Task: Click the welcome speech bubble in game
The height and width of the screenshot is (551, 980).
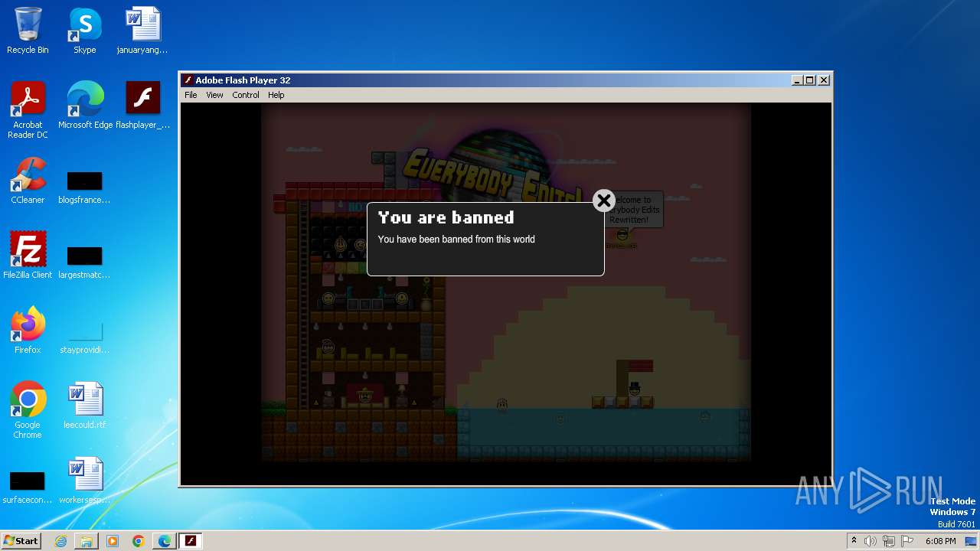Action: [x=635, y=210]
